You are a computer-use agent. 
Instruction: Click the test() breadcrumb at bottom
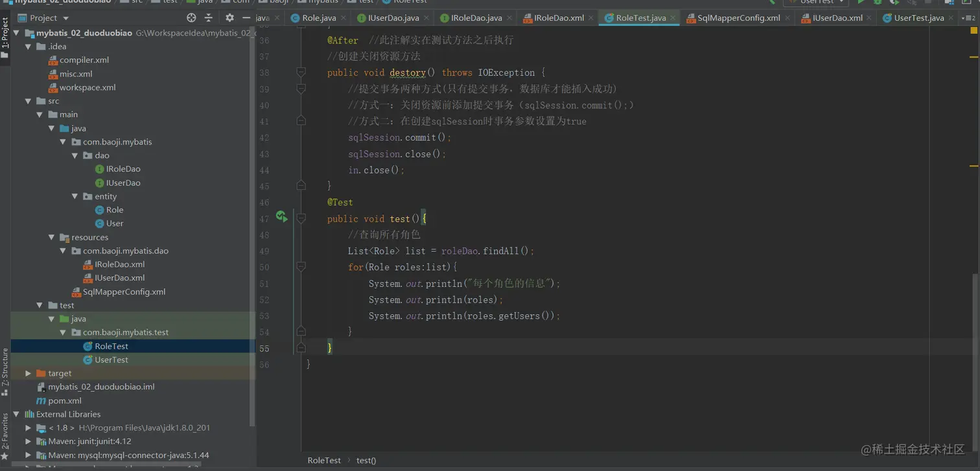click(x=366, y=460)
